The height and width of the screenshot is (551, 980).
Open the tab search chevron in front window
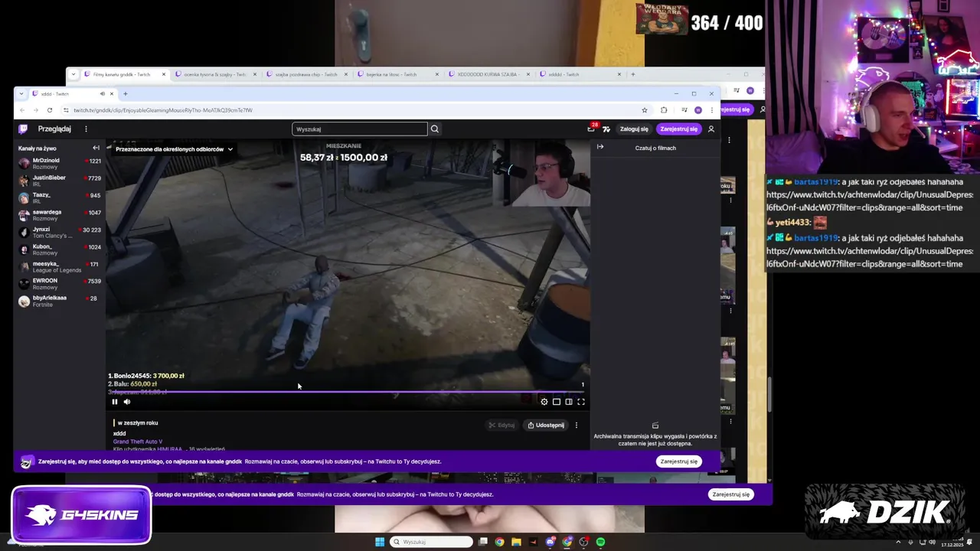pyautogui.click(x=21, y=94)
